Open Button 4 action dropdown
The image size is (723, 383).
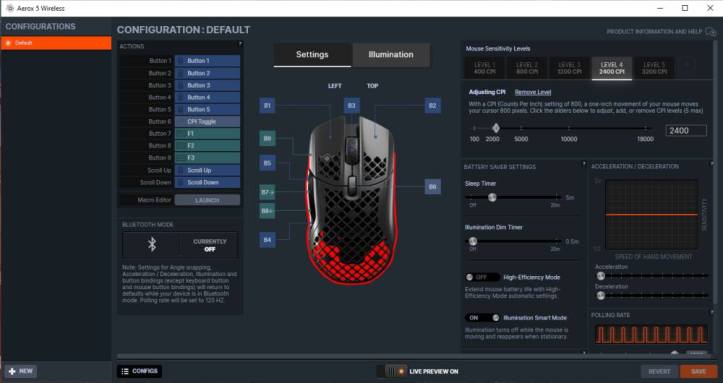[x=207, y=97]
